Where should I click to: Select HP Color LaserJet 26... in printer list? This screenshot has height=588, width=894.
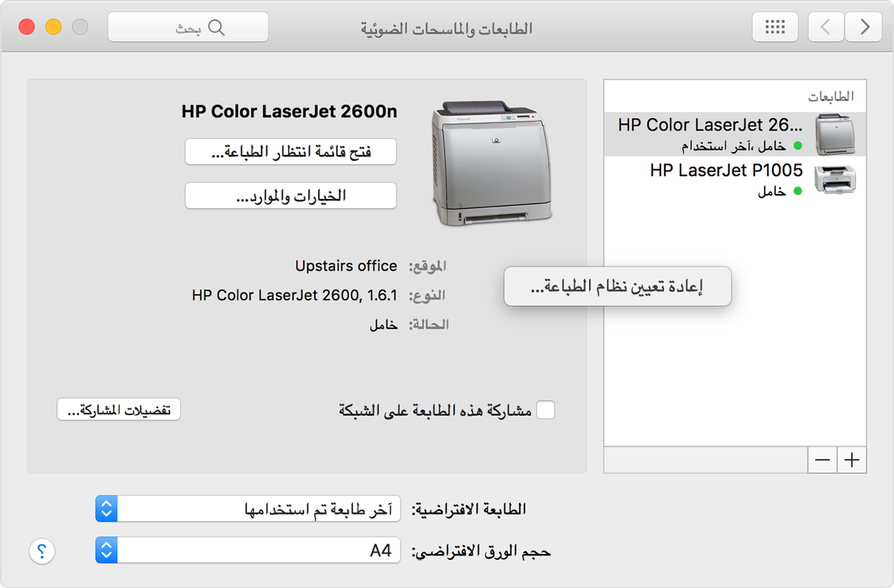click(x=735, y=135)
